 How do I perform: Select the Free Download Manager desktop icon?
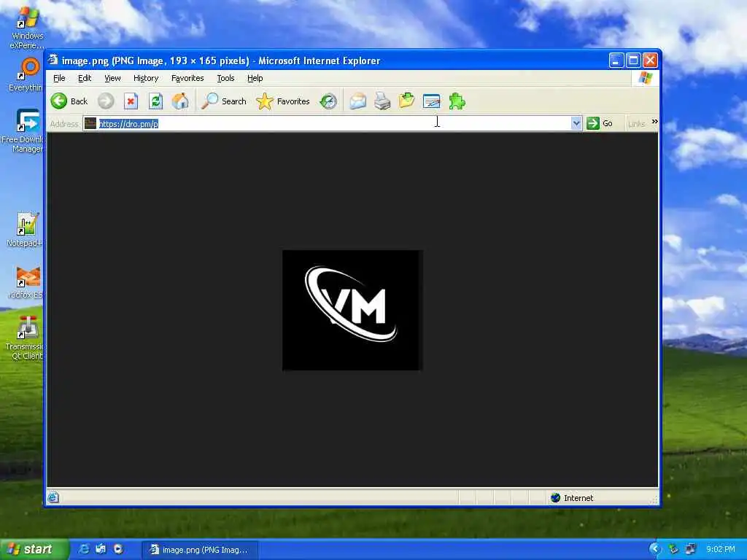point(26,131)
